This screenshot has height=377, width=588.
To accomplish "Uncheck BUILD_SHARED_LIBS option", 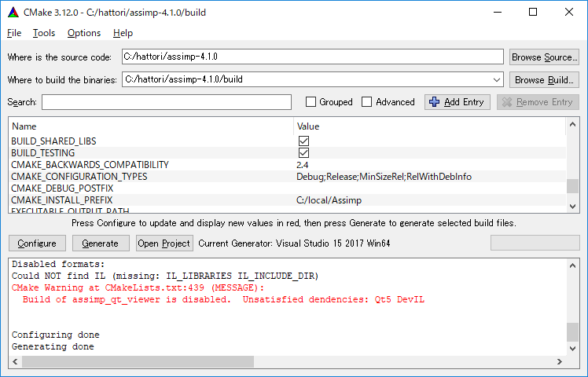I will 303,141.
